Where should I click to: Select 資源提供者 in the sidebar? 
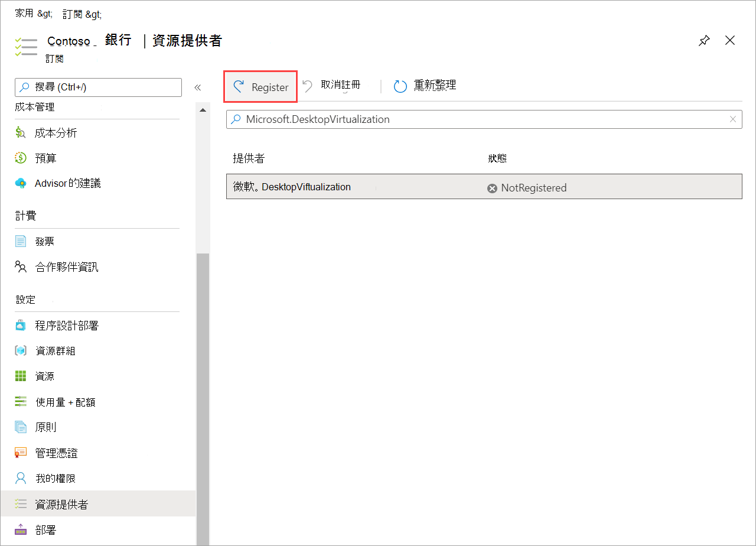pyautogui.click(x=97, y=504)
